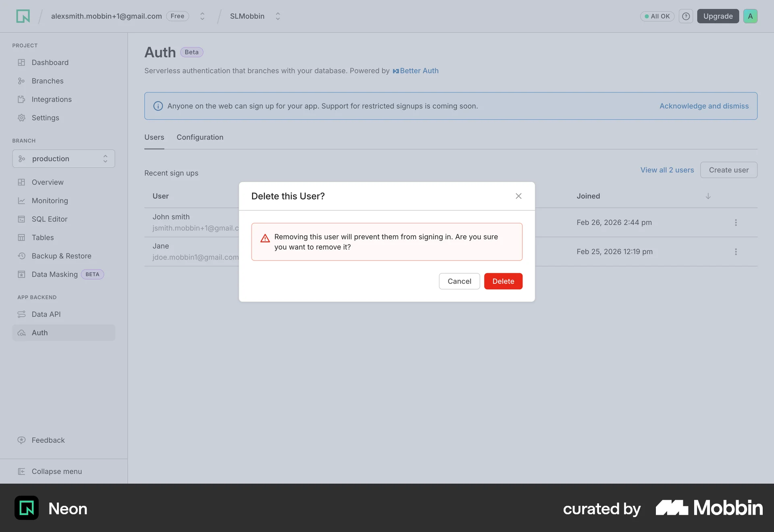Click the User column header

160,196
